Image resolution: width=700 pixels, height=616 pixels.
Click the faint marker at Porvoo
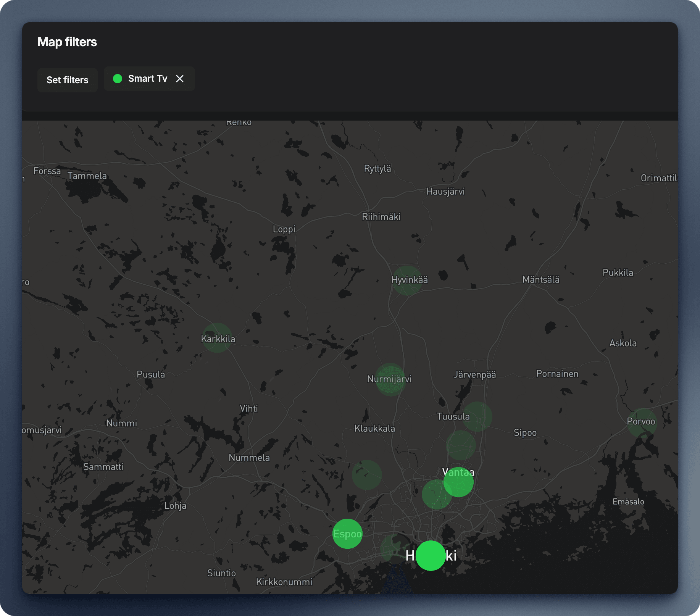[642, 423]
